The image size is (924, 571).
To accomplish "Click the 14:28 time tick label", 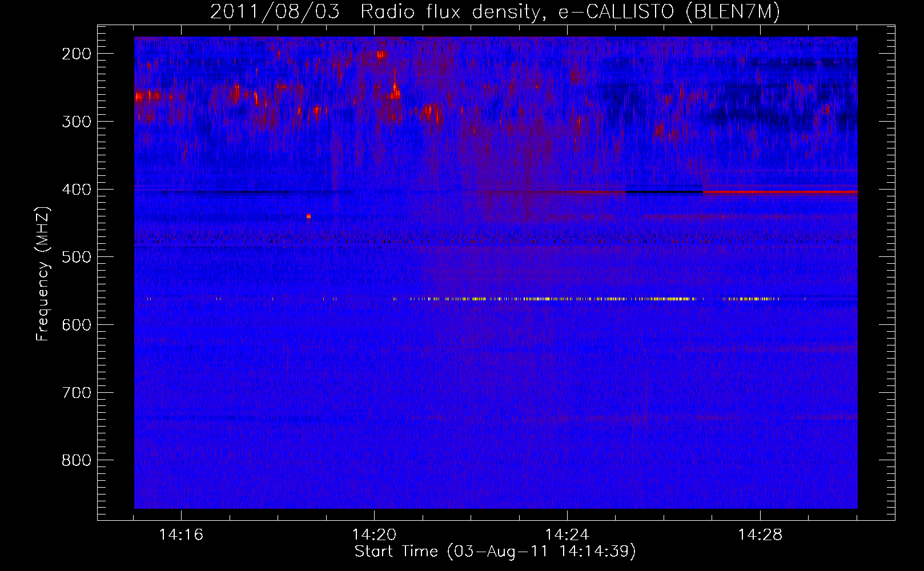I will coord(760,535).
